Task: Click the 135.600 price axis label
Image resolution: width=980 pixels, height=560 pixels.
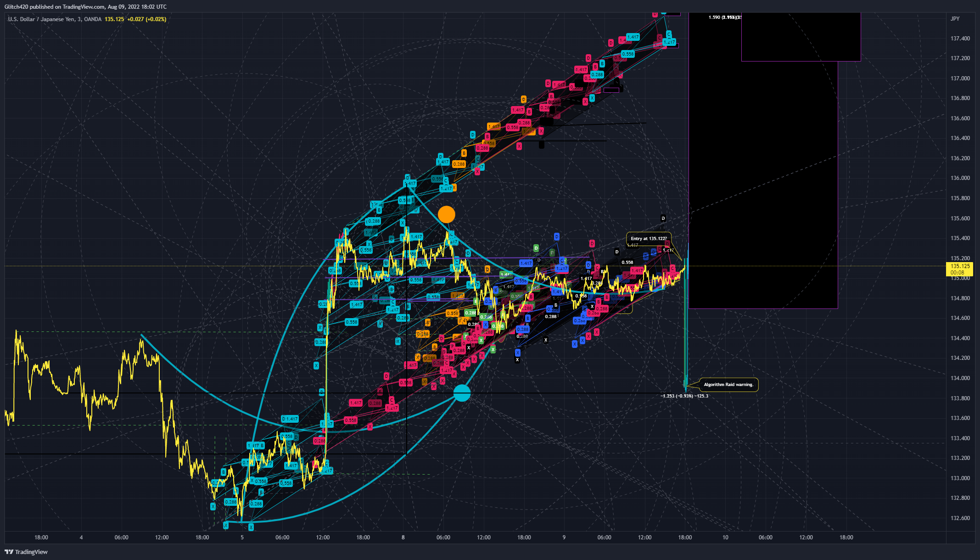Action: 960,218
